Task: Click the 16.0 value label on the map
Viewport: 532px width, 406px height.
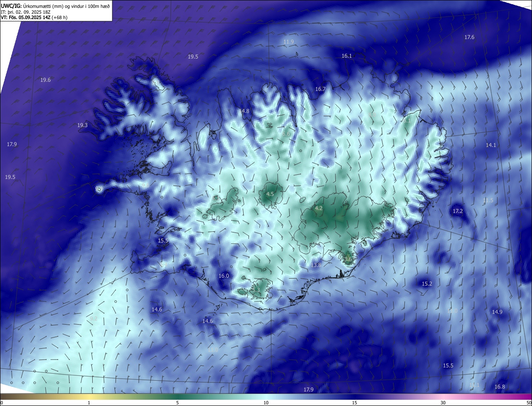Action: 224,276
